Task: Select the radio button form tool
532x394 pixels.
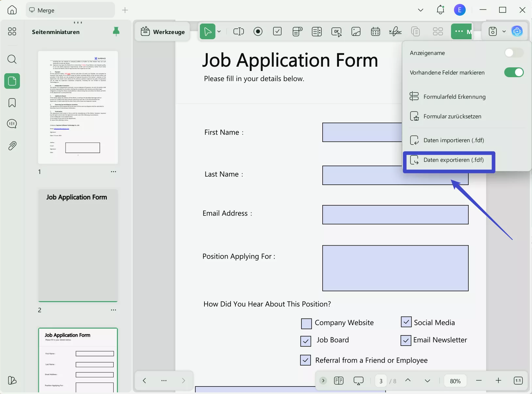Action: click(258, 31)
